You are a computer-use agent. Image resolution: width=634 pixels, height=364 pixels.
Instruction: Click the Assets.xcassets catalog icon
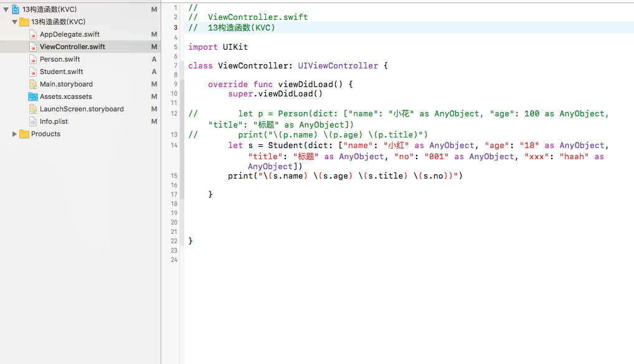click(33, 96)
